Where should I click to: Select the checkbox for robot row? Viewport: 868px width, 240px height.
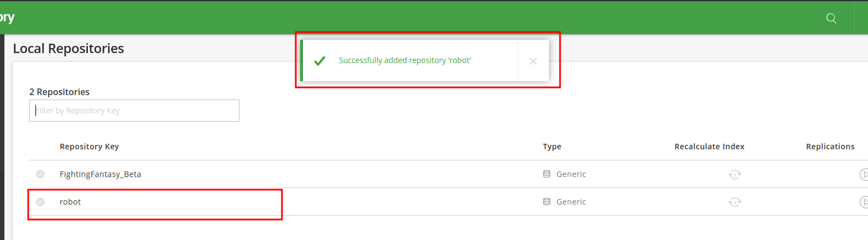40,202
